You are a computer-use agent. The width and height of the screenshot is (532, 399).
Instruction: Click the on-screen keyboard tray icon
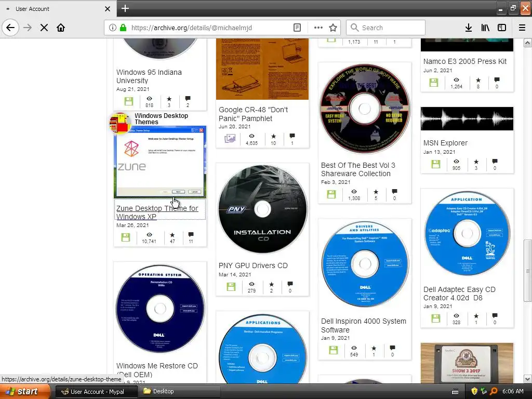point(455,392)
